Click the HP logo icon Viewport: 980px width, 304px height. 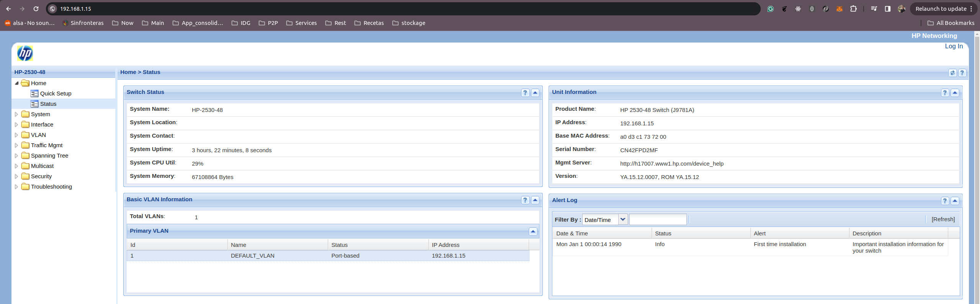coord(25,53)
